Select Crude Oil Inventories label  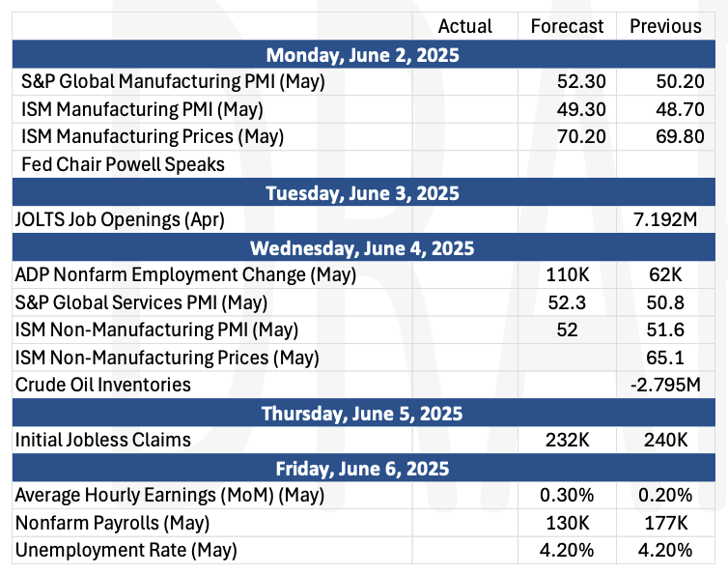pos(103,385)
